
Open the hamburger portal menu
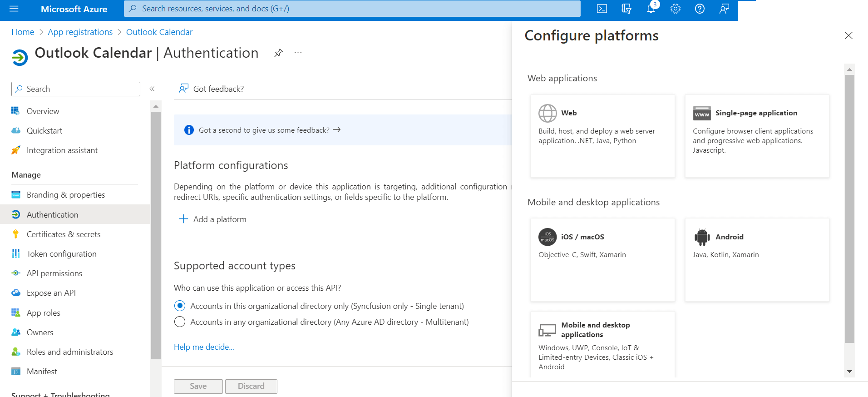point(14,9)
